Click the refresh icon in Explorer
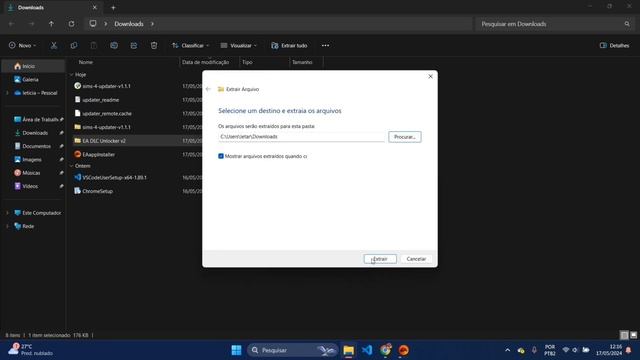 (71, 24)
